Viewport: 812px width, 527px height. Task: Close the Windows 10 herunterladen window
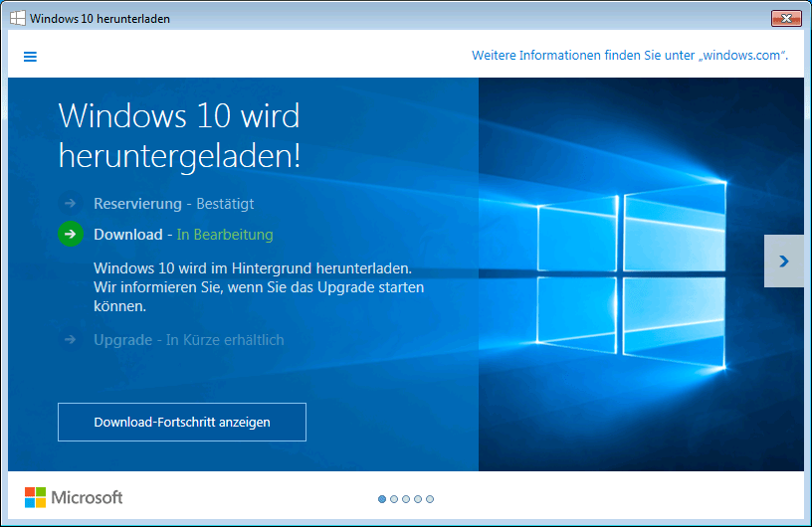click(x=786, y=18)
